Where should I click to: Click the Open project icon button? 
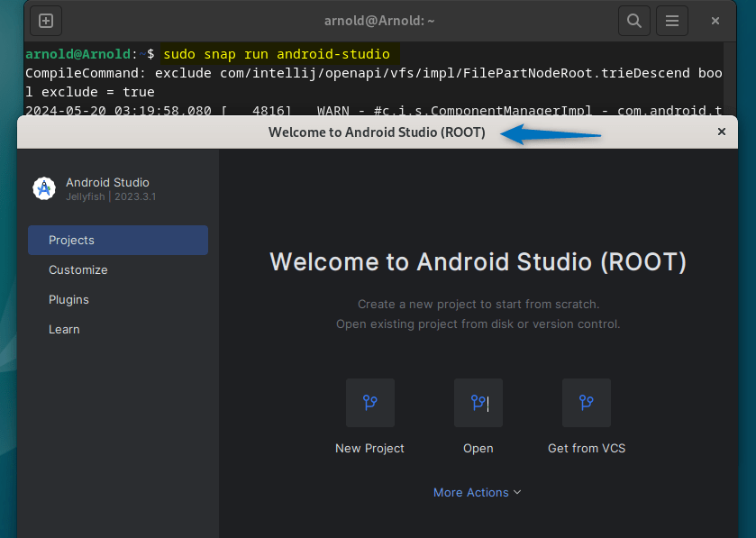(x=478, y=403)
